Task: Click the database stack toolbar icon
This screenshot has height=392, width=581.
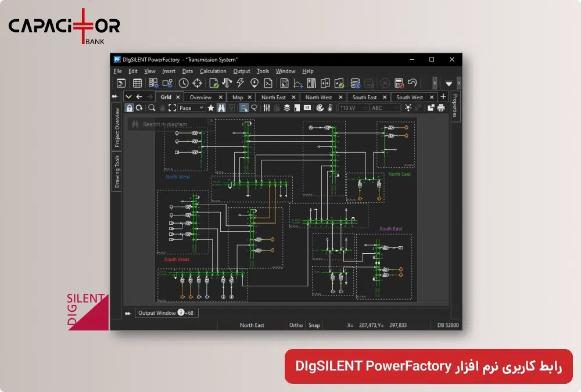Action: [x=356, y=83]
